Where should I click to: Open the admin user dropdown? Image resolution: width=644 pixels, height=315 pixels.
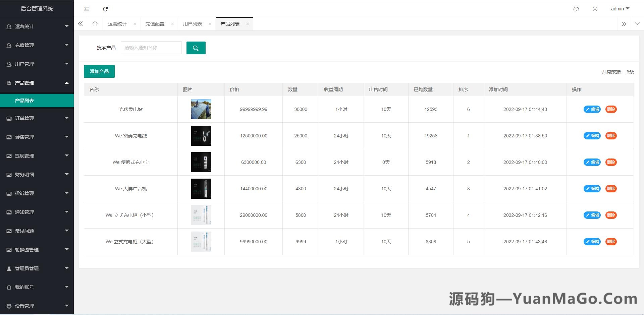click(x=620, y=9)
